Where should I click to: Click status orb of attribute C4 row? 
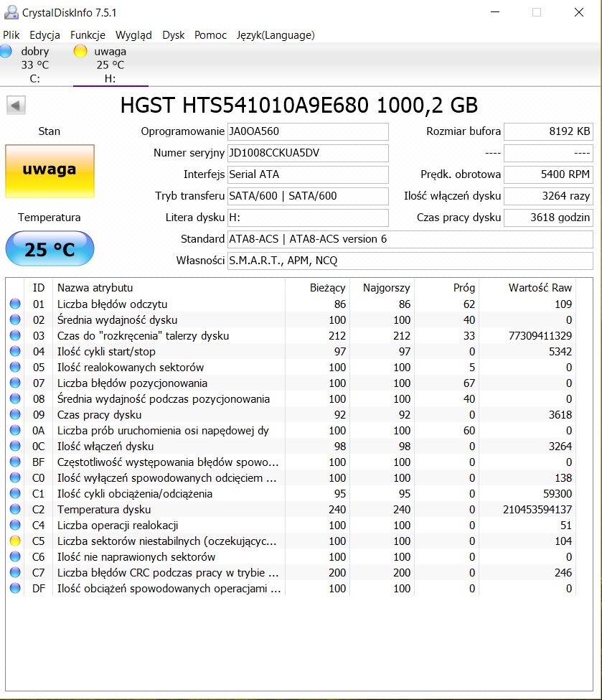tap(15, 525)
